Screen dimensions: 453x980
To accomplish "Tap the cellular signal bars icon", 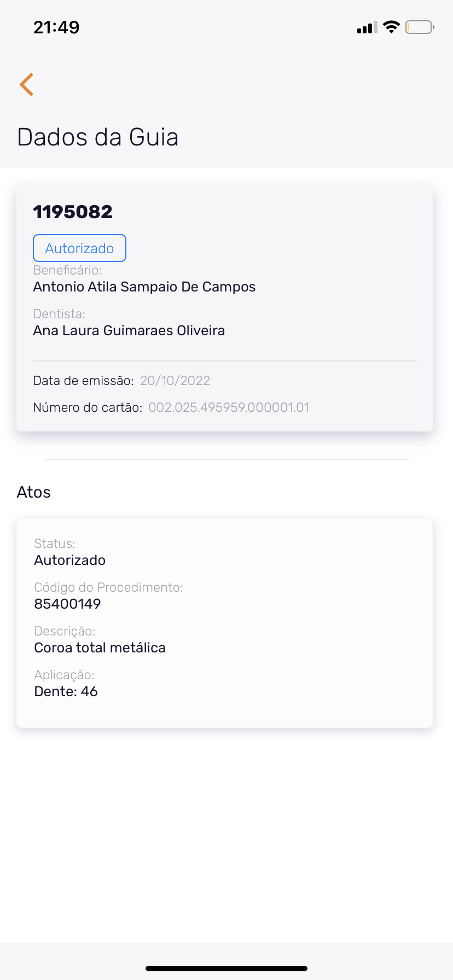I will [367, 27].
